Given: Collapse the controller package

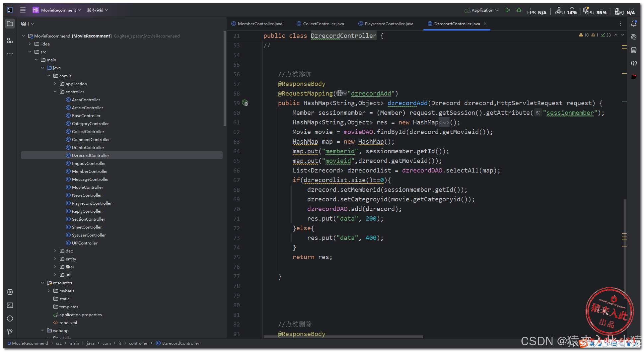Looking at the screenshot, I should (x=55, y=92).
